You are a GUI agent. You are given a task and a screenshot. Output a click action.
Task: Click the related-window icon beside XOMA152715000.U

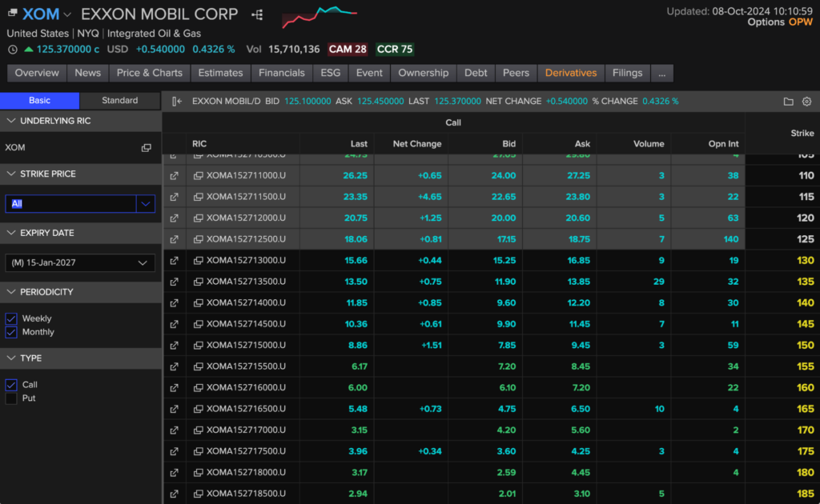click(x=198, y=345)
